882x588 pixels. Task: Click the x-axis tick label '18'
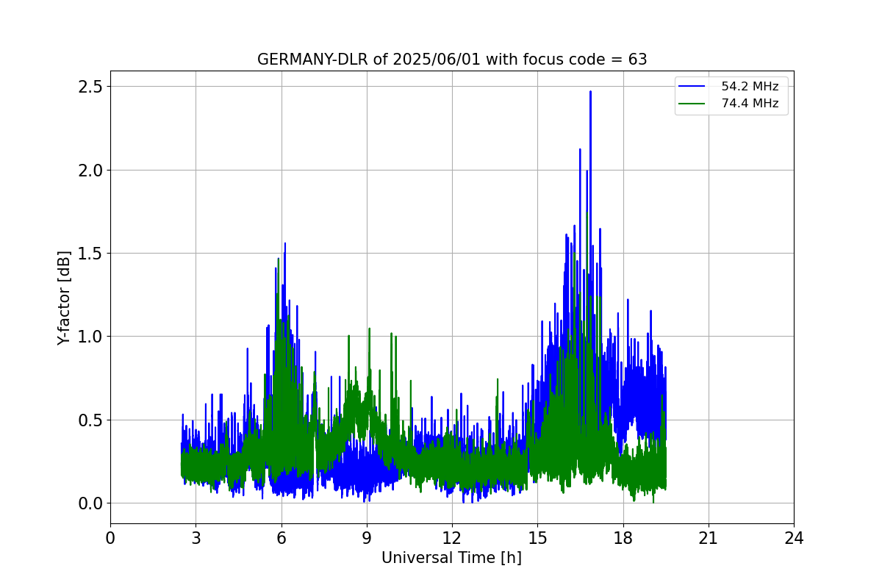point(623,538)
